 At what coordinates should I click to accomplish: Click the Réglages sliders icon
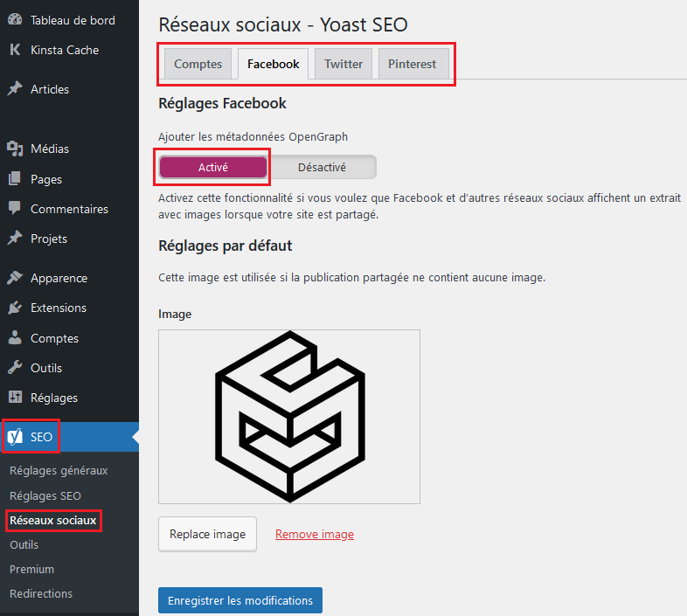15,397
